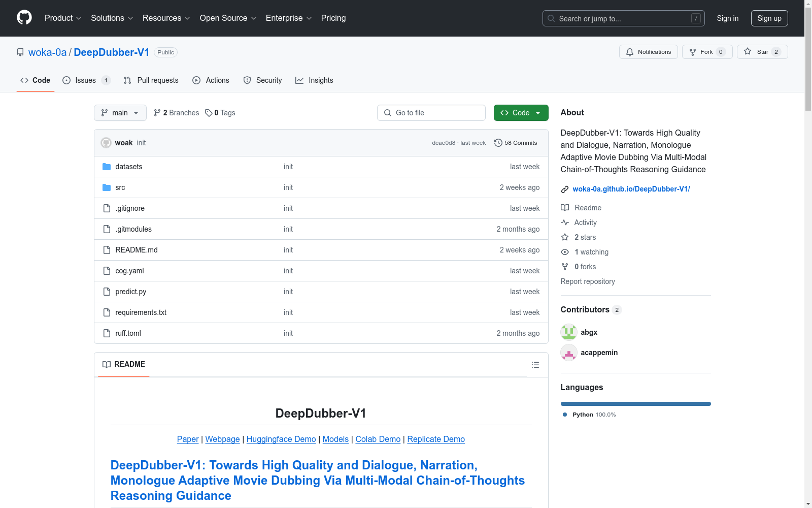
Task: Open the Security tab
Action: [x=263, y=80]
